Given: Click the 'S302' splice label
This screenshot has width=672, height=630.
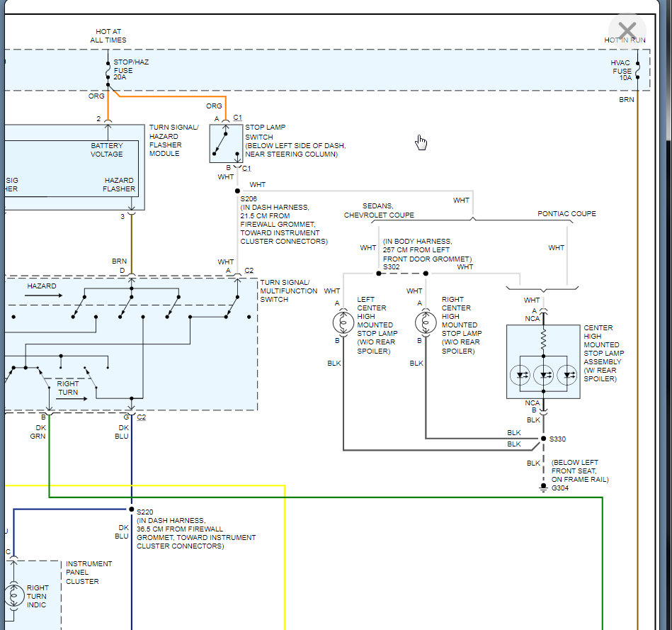Looking at the screenshot, I should click(392, 266).
